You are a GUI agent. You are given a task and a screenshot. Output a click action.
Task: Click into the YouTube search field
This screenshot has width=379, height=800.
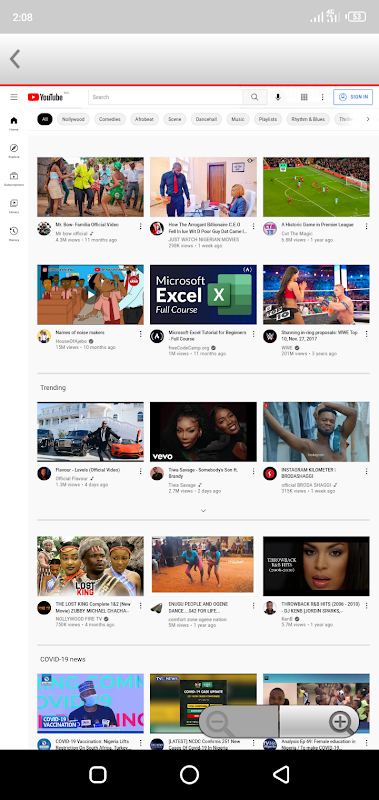pos(165,97)
